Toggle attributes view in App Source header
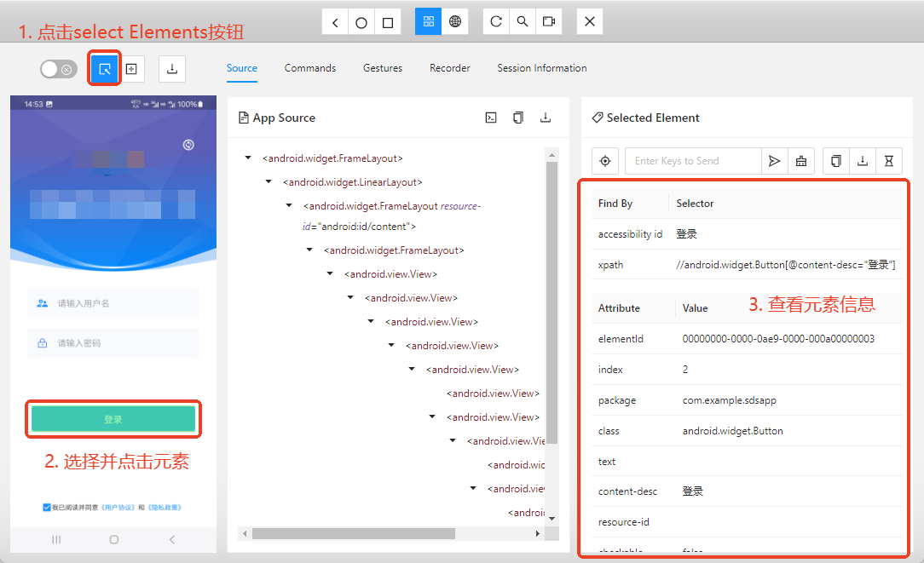 (x=491, y=118)
